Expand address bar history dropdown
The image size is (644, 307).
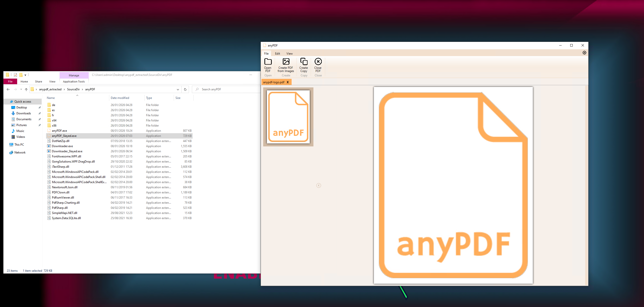pyautogui.click(x=178, y=89)
